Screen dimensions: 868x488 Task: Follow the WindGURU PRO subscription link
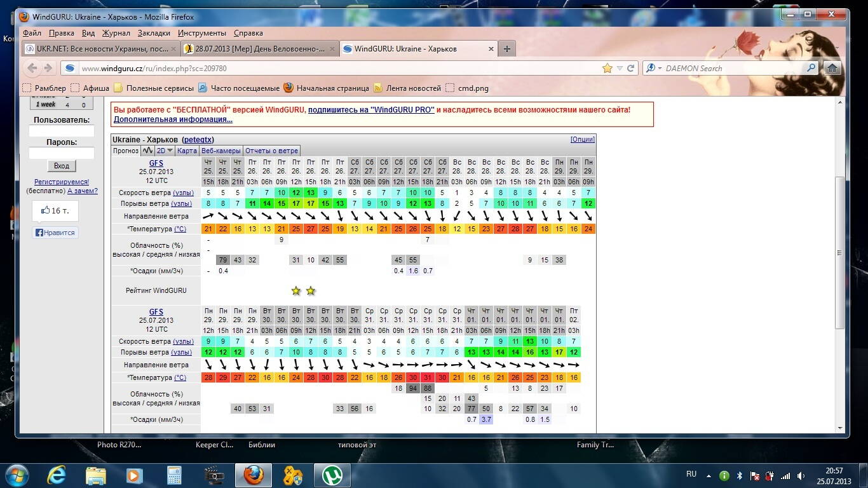pos(371,110)
